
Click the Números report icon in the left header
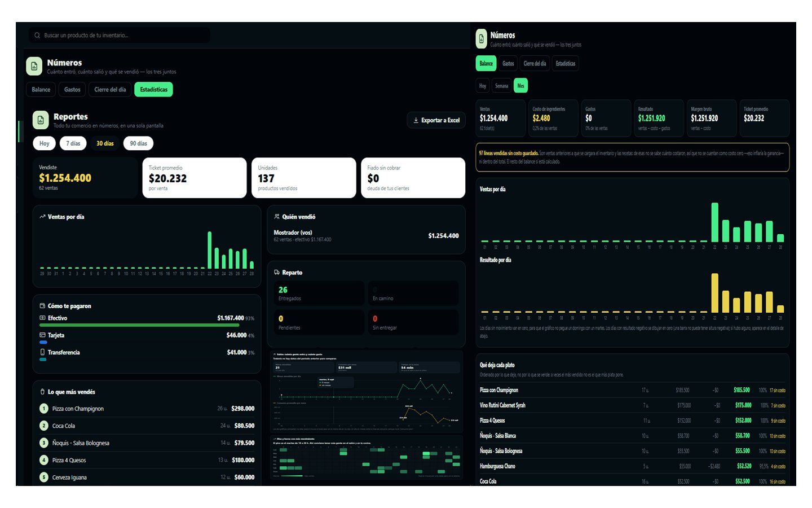(x=34, y=66)
